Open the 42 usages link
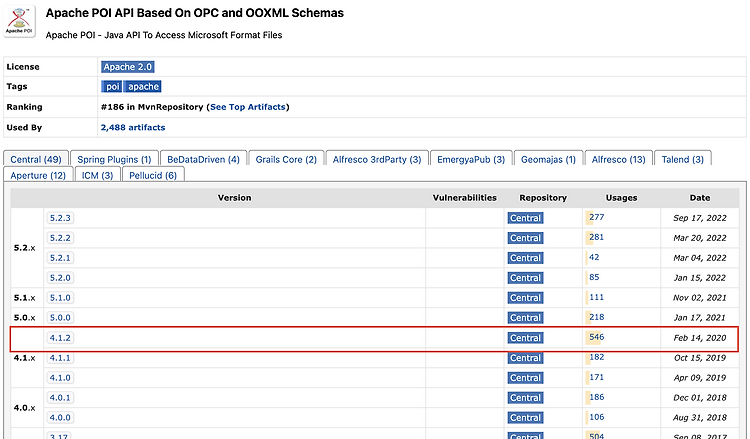The height and width of the screenshot is (439, 750). coord(594,257)
